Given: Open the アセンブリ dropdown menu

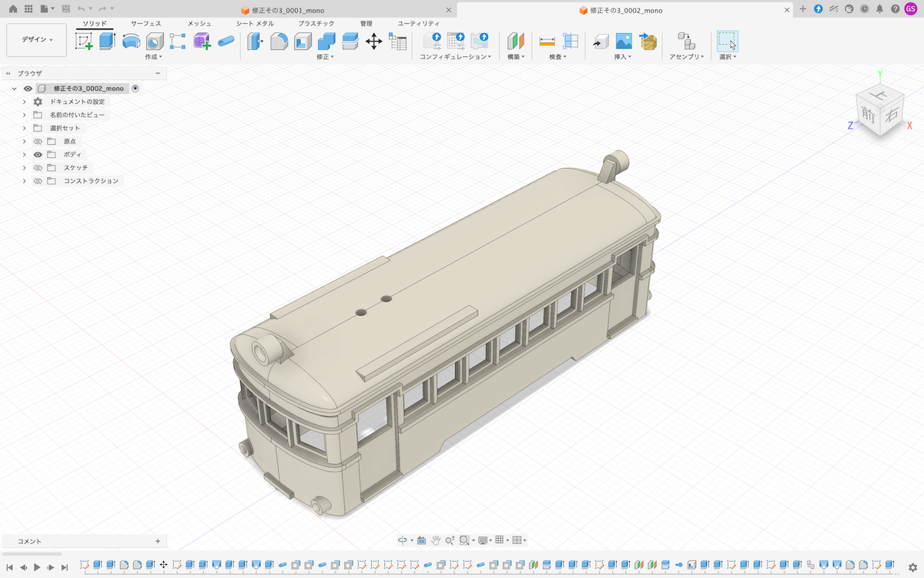Looking at the screenshot, I should [687, 57].
